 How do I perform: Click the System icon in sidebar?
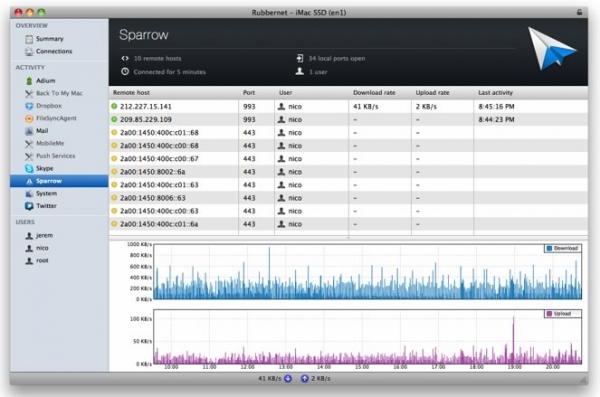pyautogui.click(x=29, y=194)
